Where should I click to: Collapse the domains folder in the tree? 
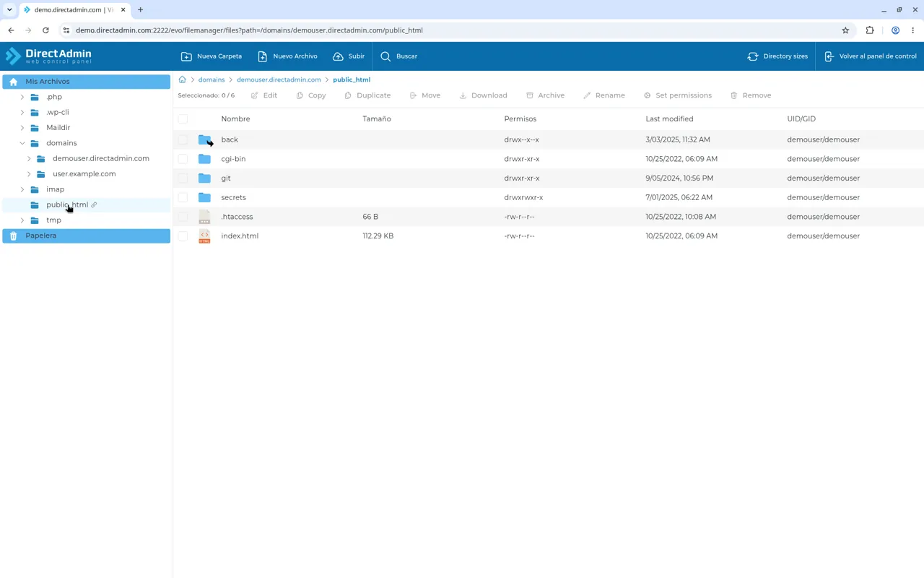click(22, 143)
